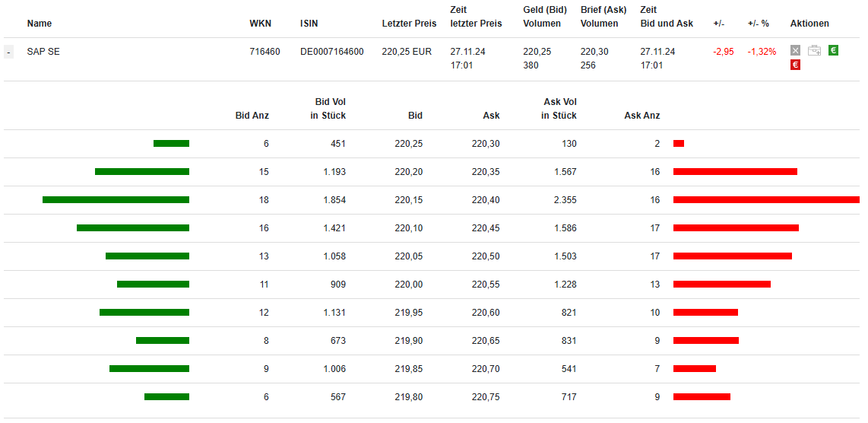
Task: Click the best ask price 220,30 in the order book
Action: pyautogui.click(x=486, y=144)
